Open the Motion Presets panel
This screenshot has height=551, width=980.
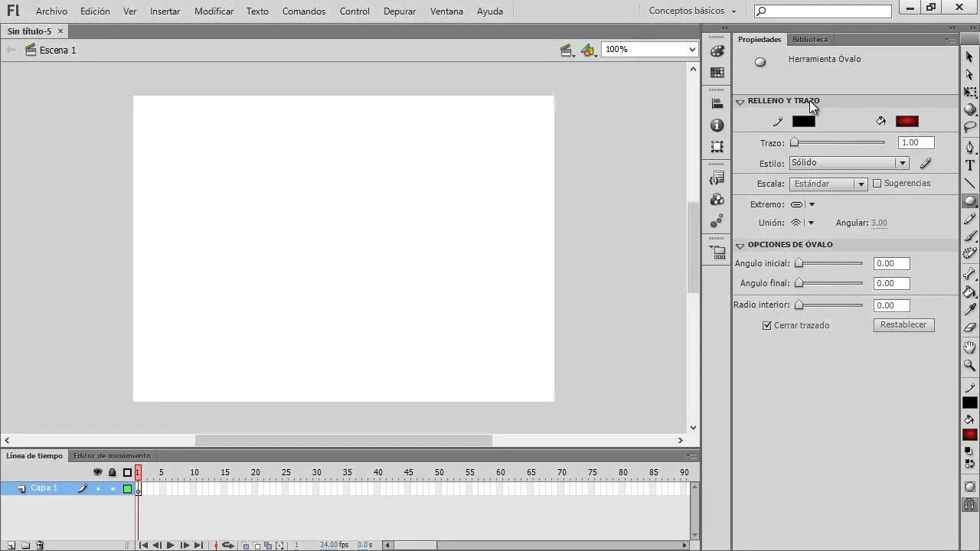[717, 220]
